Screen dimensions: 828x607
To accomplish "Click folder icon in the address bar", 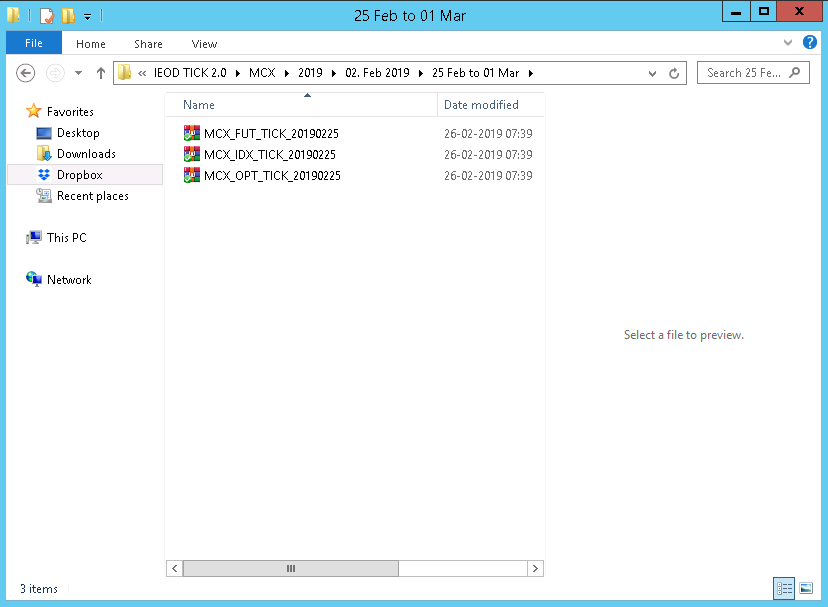I will pyautogui.click(x=125, y=72).
